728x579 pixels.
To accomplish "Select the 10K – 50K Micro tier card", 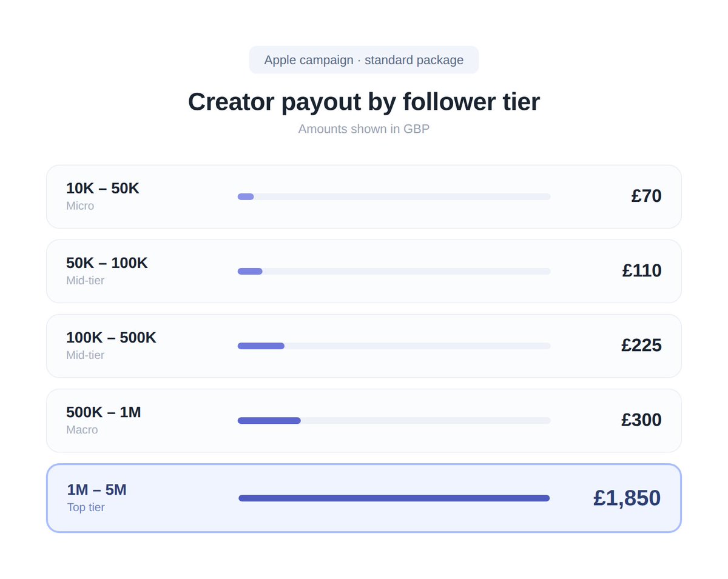I will [x=364, y=196].
